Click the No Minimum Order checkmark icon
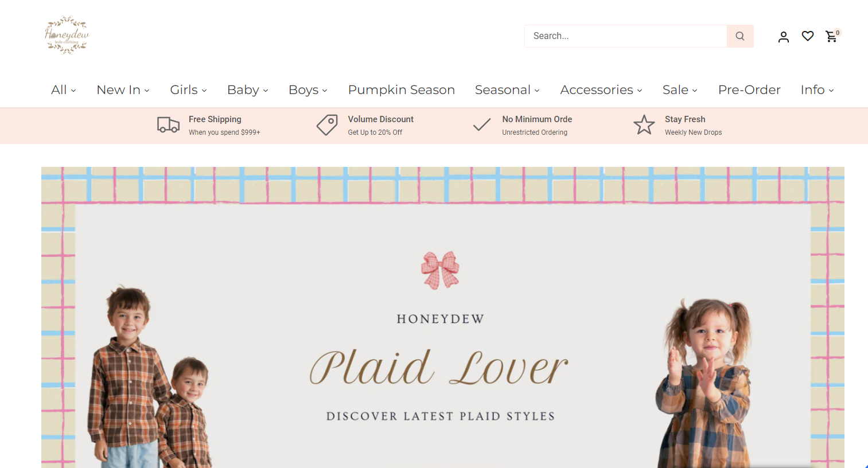The width and height of the screenshot is (868, 468). [481, 124]
